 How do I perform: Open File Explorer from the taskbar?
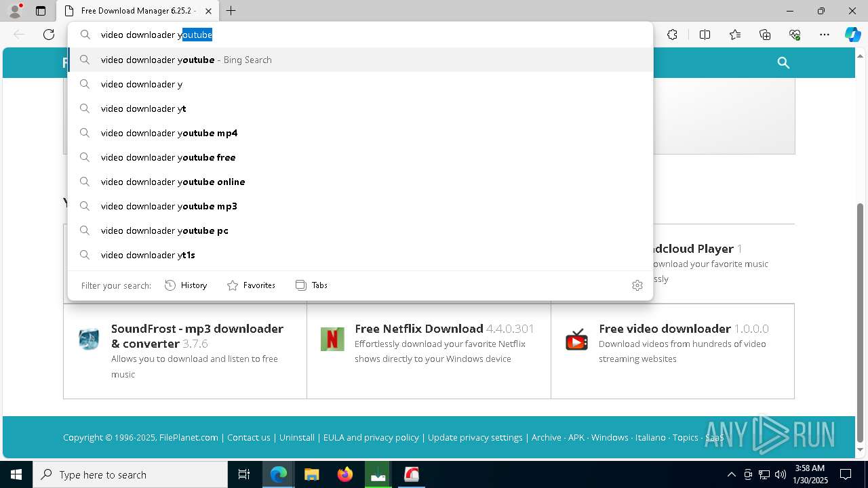click(311, 474)
